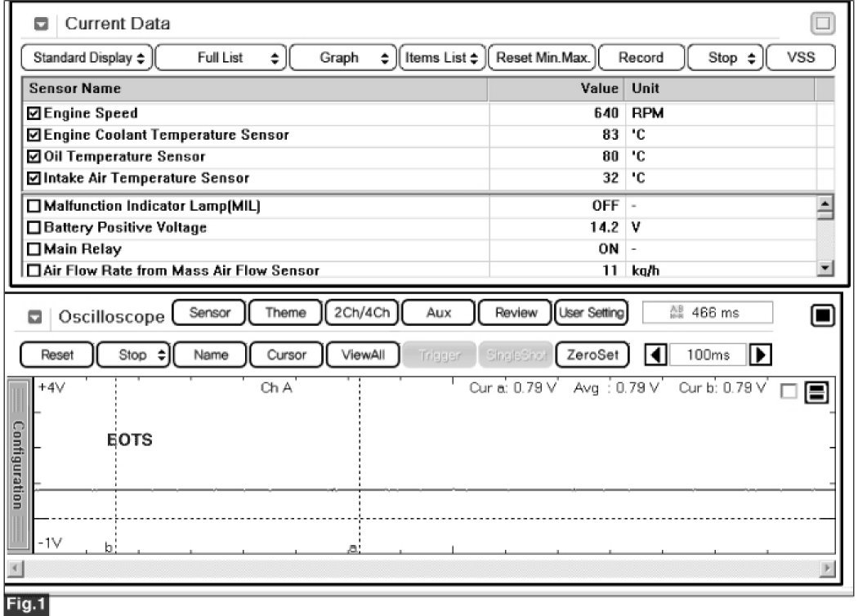Click the black square Oscilloscope panel icon
Screen dimensions: 858x616
pos(822,315)
